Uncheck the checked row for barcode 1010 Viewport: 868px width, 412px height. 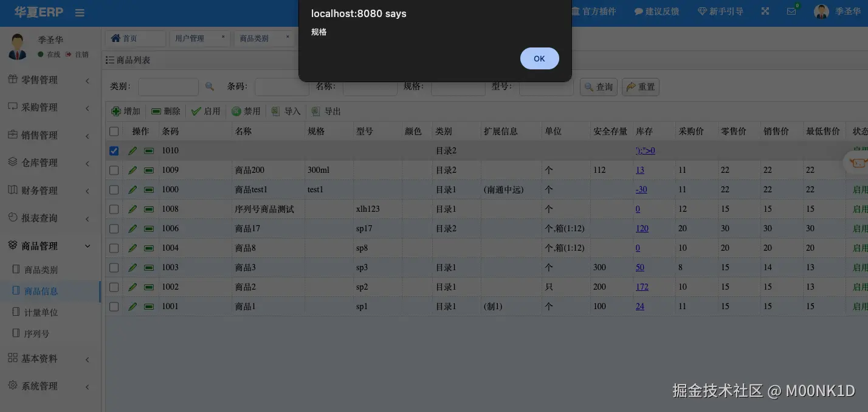[x=114, y=150]
